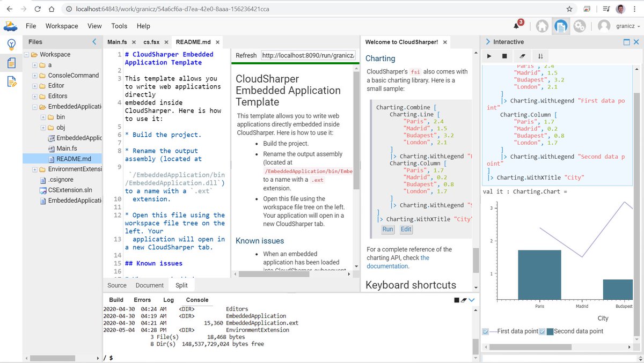This screenshot has width=644, height=363.
Task: Open notifications bell with 3 alerts
Action: pos(517,25)
